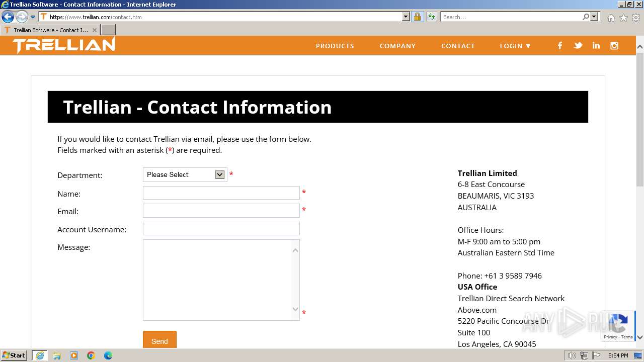
Task: Open the recent pages dropdown arrow
Action: pos(33,17)
